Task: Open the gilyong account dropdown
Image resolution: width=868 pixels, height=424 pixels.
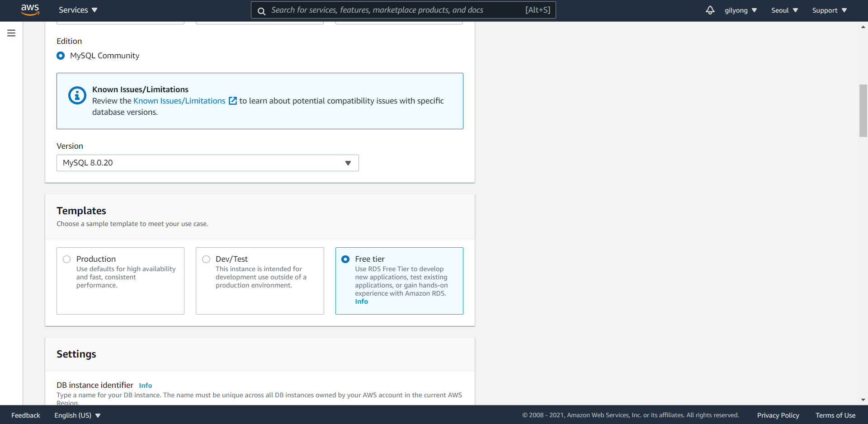Action: point(741,10)
